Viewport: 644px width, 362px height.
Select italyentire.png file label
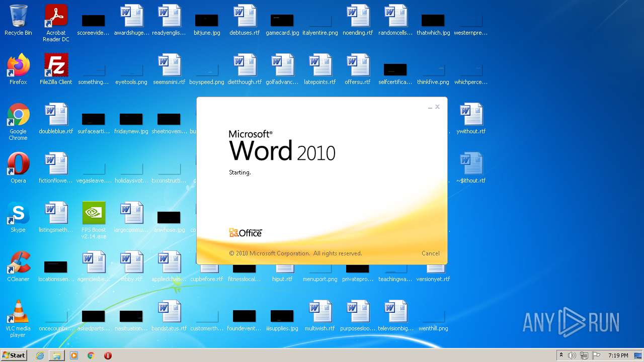pyautogui.click(x=320, y=33)
